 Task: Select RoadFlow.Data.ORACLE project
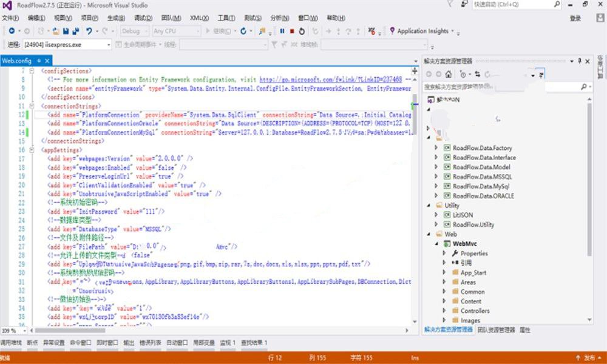[483, 196]
